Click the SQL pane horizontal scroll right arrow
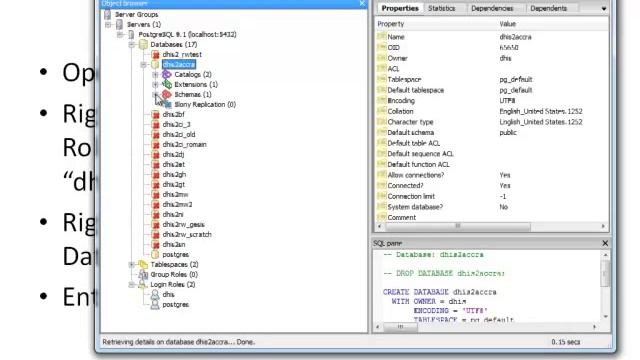 (x=594, y=327)
